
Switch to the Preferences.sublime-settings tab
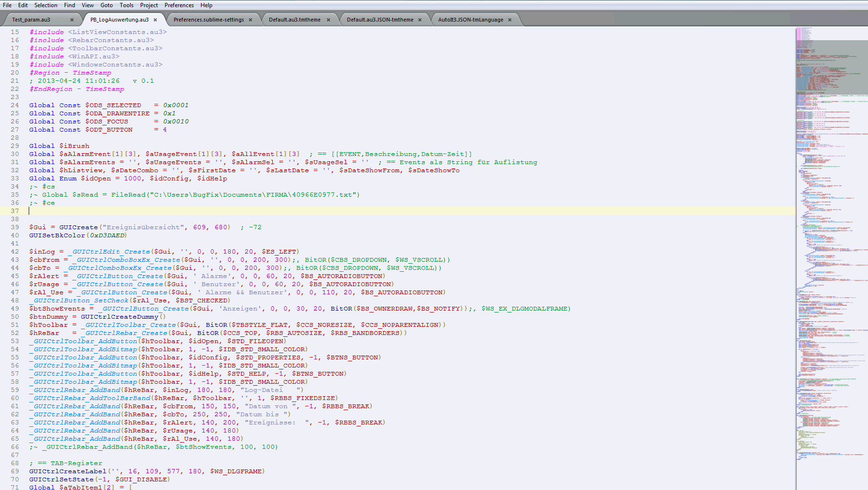click(209, 20)
